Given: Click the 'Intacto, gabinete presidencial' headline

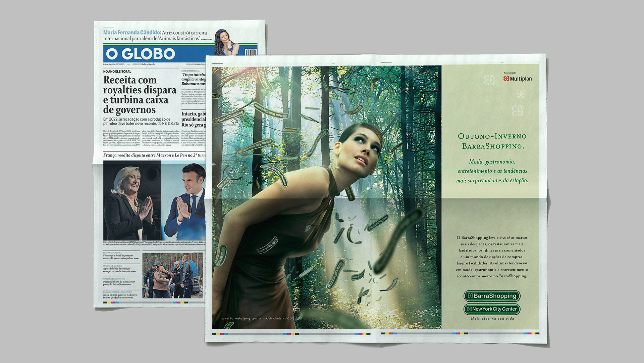Looking at the screenshot, I should pos(194,119).
